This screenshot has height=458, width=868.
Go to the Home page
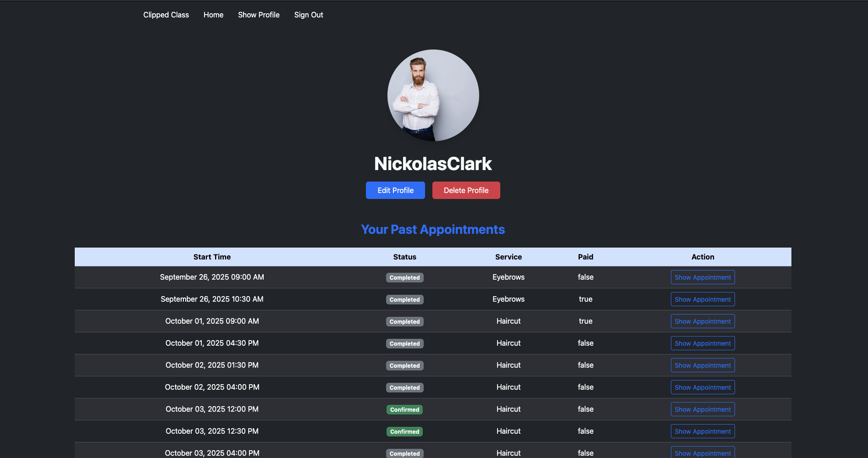click(x=213, y=15)
